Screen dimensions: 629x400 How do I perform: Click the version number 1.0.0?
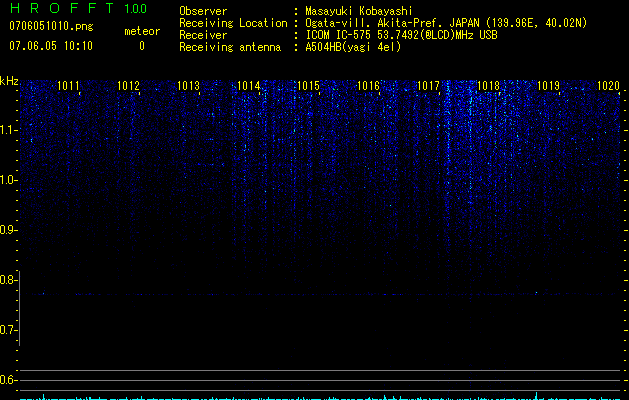click(x=136, y=9)
